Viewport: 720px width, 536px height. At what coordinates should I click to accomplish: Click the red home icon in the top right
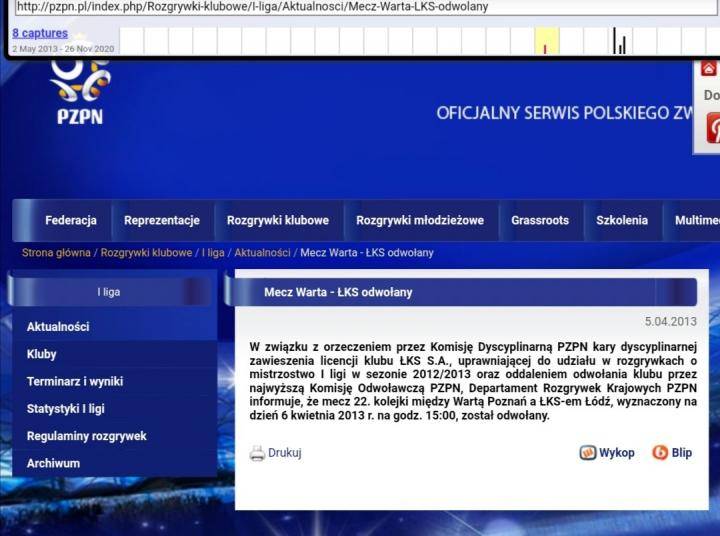point(709,69)
